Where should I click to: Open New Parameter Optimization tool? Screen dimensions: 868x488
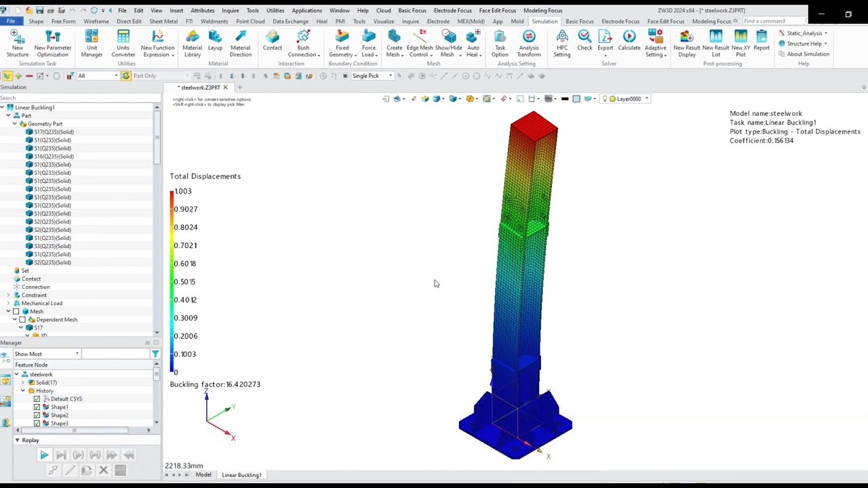[53, 43]
